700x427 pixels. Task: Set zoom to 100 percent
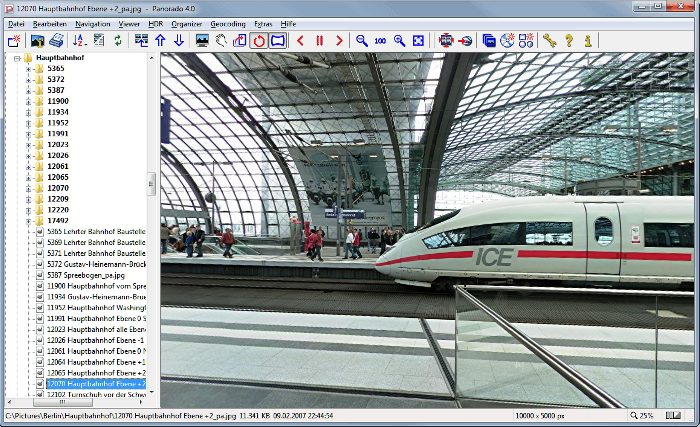(380, 41)
